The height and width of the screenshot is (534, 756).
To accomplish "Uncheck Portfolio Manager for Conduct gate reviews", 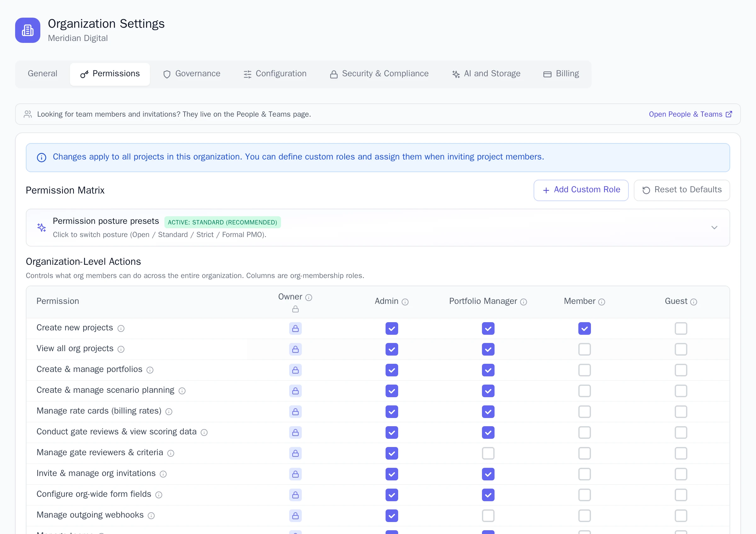I will [x=488, y=432].
